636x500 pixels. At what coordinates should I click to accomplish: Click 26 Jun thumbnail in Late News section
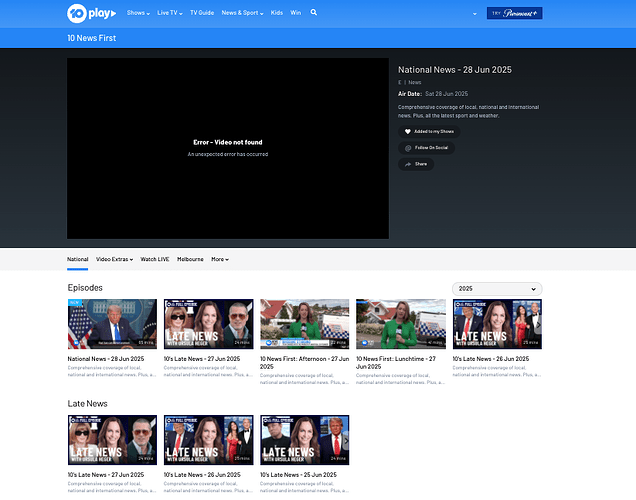[208, 440]
